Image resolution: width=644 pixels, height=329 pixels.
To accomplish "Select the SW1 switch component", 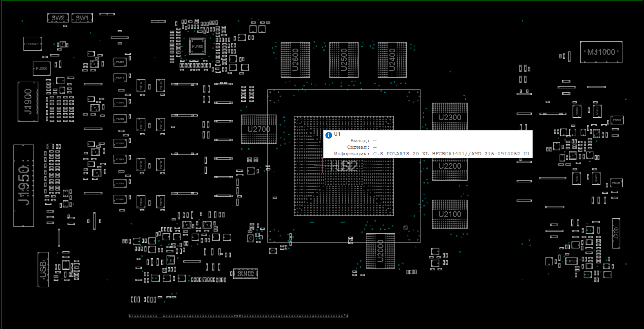I will [x=82, y=18].
